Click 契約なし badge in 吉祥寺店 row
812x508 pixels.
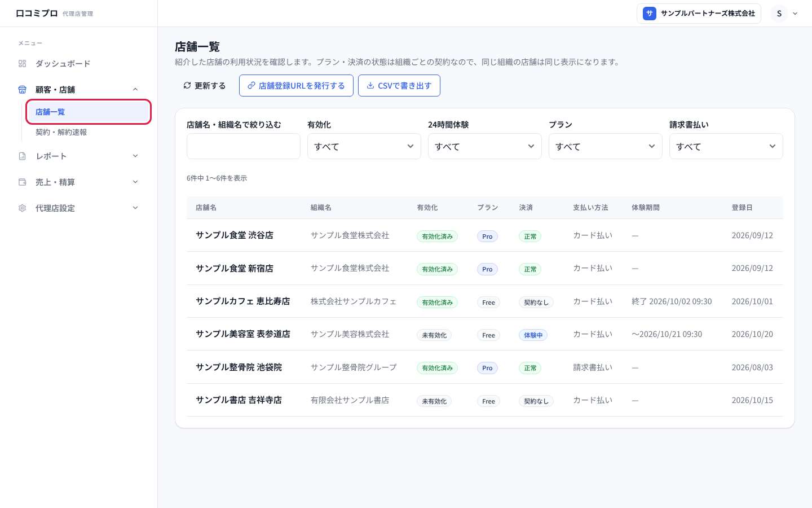pos(536,401)
